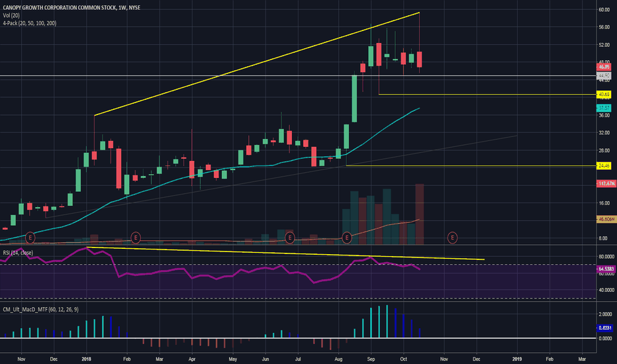
Task: Click the 60.00 price axis label
Action: (604, 9)
